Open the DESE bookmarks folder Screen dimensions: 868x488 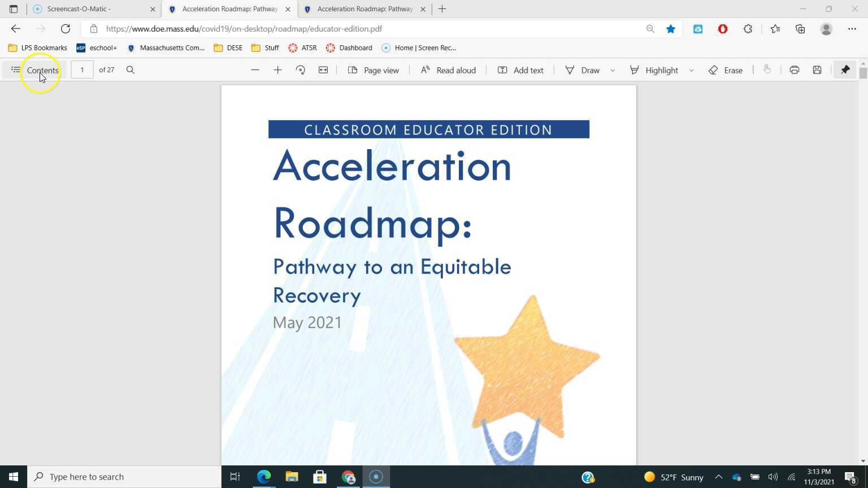coord(228,47)
